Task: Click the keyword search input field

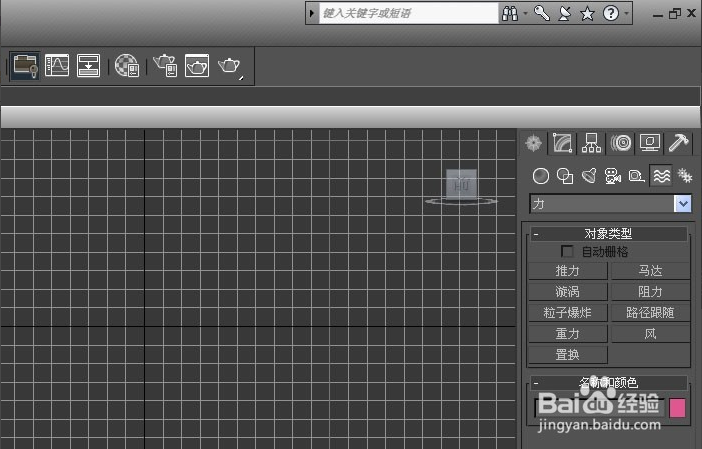Action: 408,13
